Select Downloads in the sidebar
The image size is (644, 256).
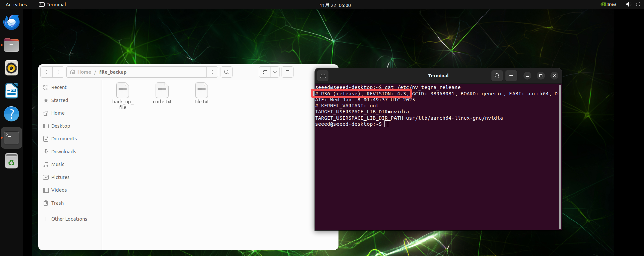pos(63,152)
